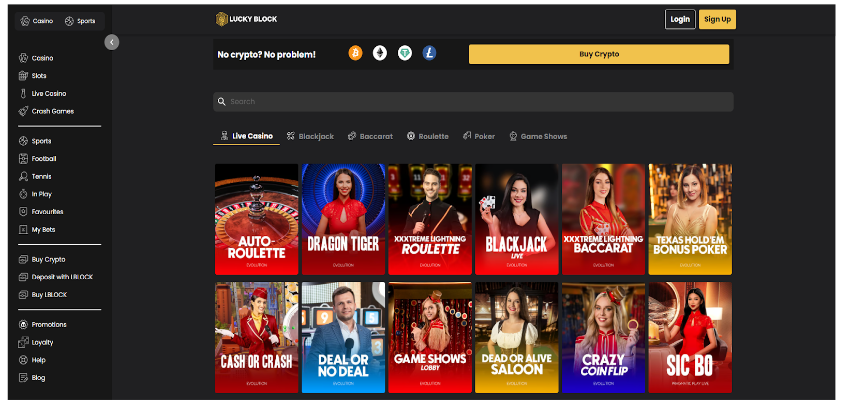Viewport: 851px width, 402px height.
Task: Click the Football icon
Action: click(23, 159)
